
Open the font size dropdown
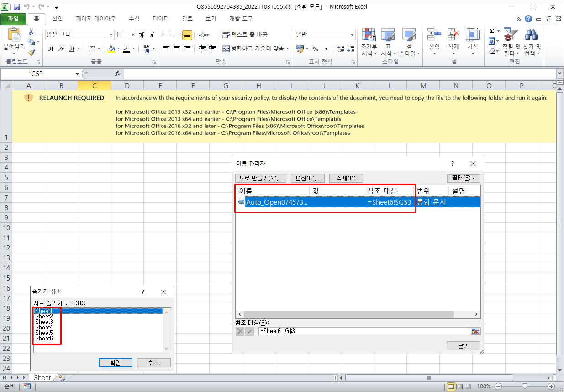point(133,35)
